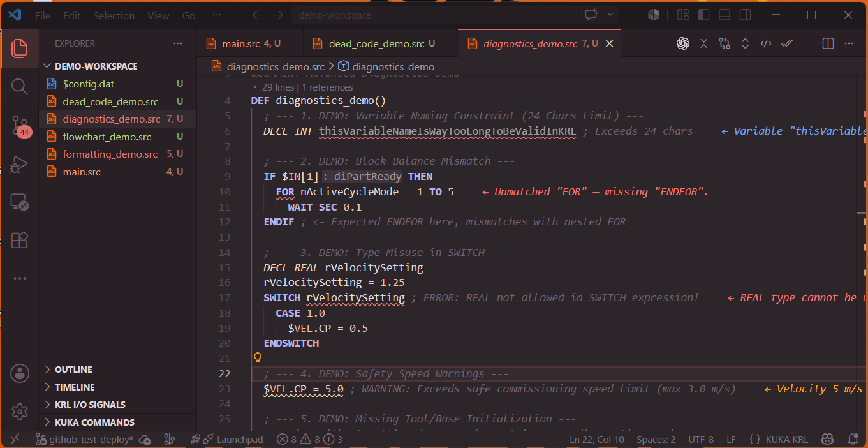The image size is (868, 448).
Task: Open the Accounts icon
Action: (x=20, y=373)
